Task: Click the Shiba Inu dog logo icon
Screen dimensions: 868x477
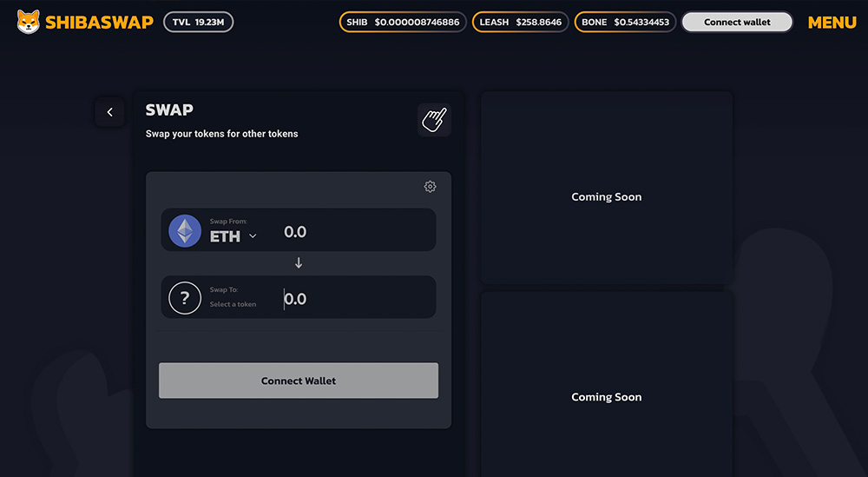Action: tap(29, 22)
